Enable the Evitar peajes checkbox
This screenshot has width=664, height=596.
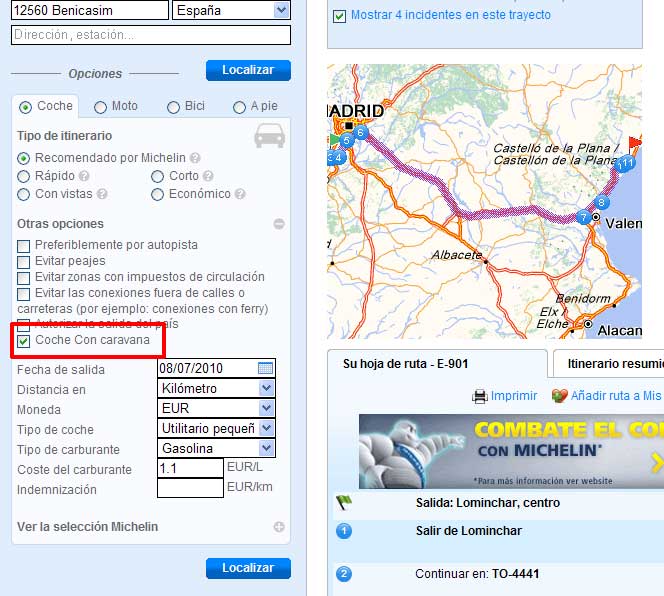[24, 261]
